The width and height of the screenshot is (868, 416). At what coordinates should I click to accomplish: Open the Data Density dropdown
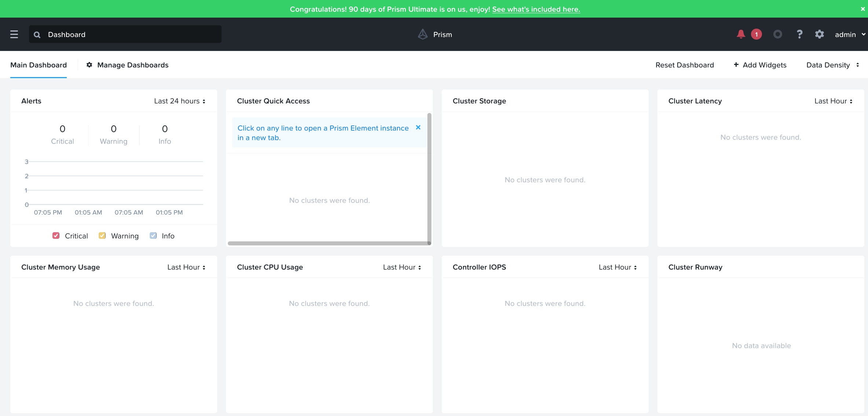click(x=832, y=65)
